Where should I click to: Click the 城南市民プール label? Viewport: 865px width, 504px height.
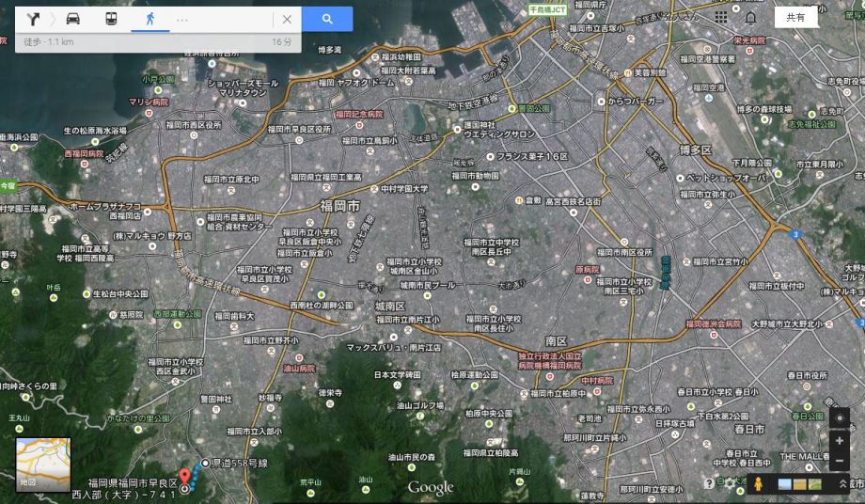point(428,285)
